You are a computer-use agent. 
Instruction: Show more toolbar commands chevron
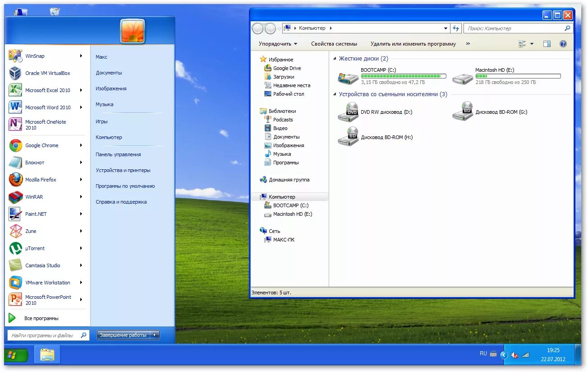(x=468, y=44)
